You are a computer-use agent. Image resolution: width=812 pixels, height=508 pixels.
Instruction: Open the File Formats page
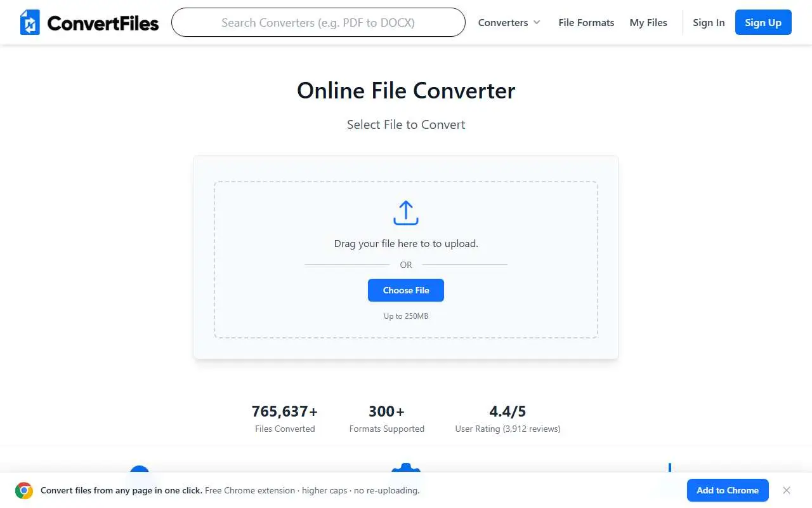tap(586, 22)
